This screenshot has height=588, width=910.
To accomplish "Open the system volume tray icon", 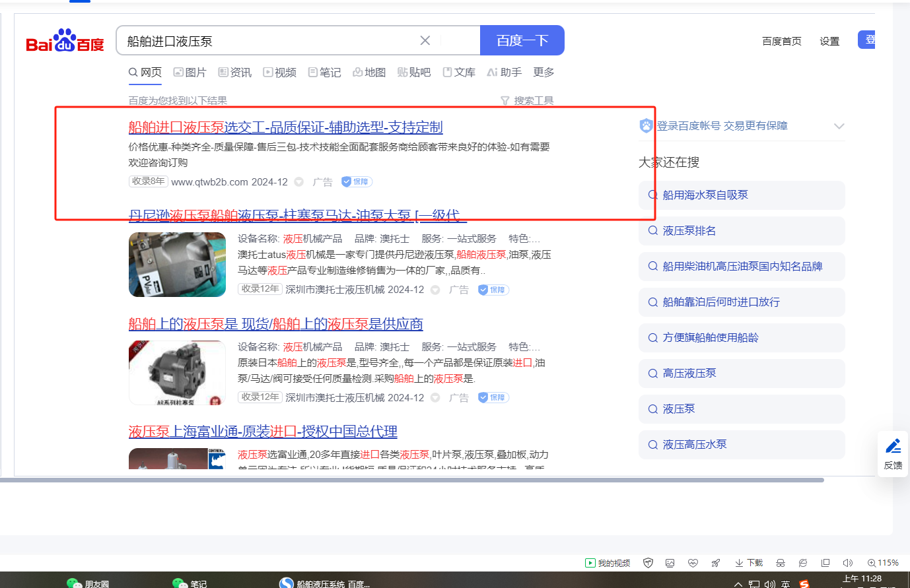I will 770,584.
